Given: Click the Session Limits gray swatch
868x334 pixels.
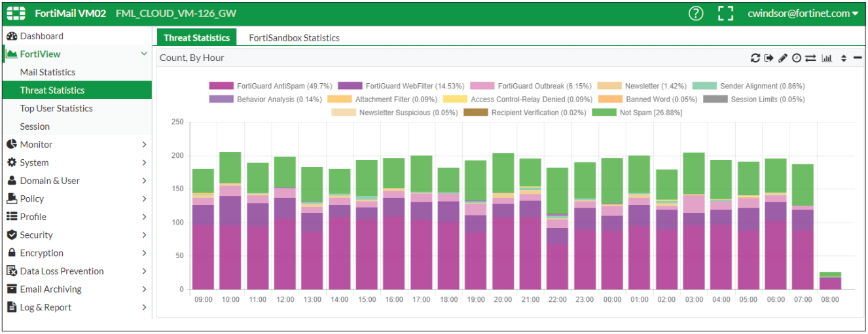Looking at the screenshot, I should pyautogui.click(x=715, y=100).
